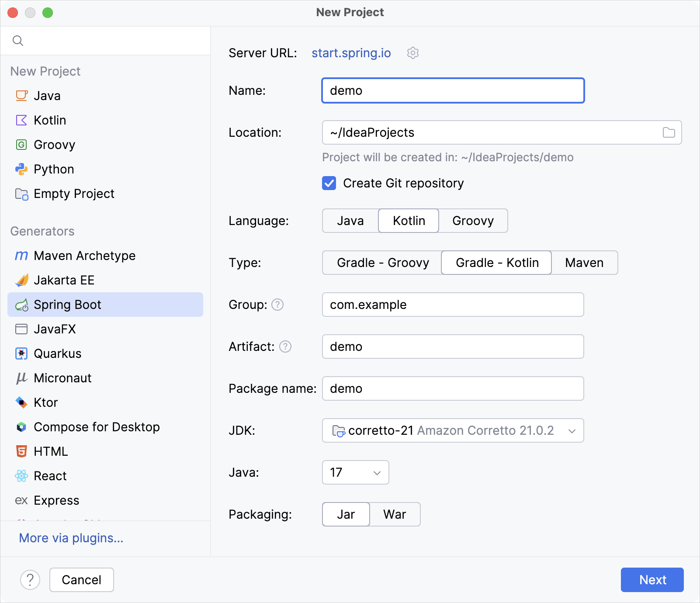
Task: Click the Micronaut mu icon
Action: tap(21, 378)
